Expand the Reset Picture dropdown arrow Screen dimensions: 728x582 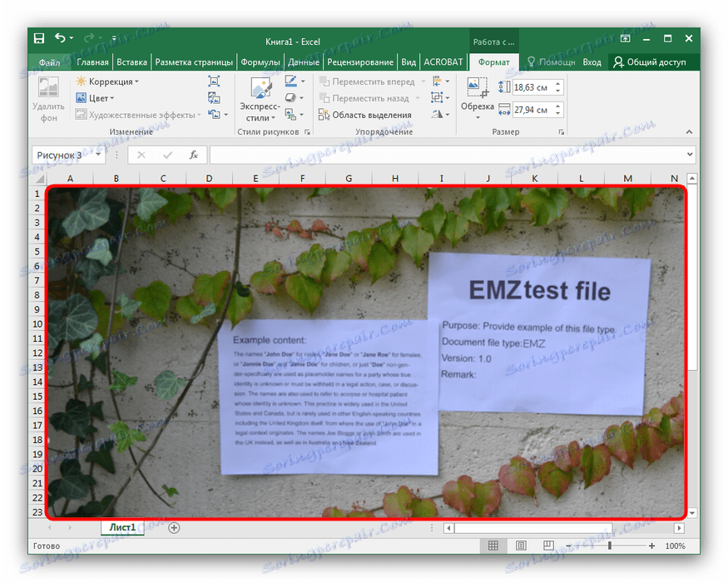pos(226,115)
